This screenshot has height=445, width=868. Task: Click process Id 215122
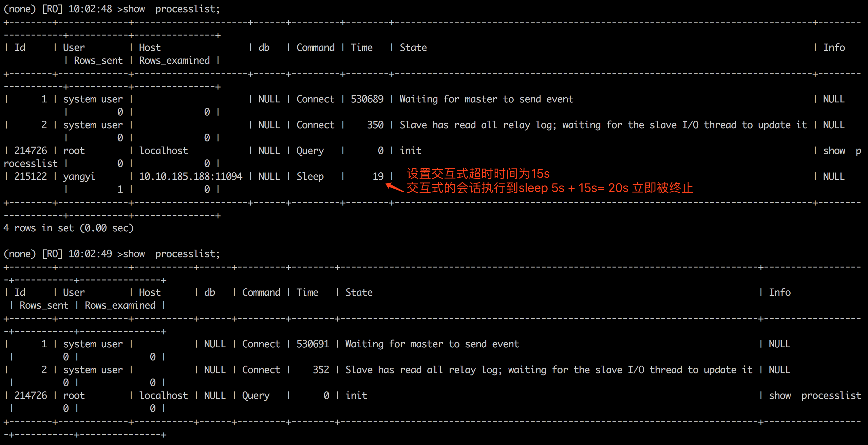pos(31,176)
